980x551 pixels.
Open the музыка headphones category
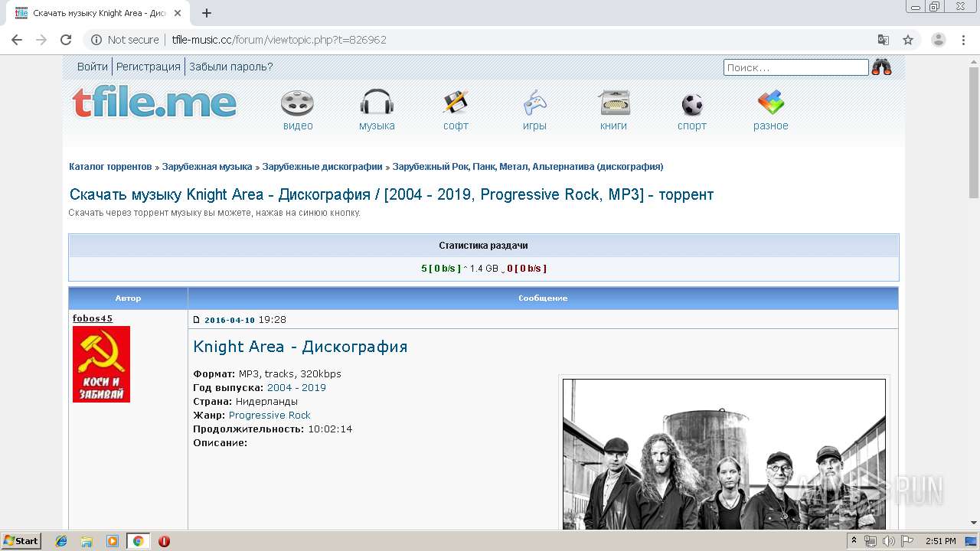[377, 103]
